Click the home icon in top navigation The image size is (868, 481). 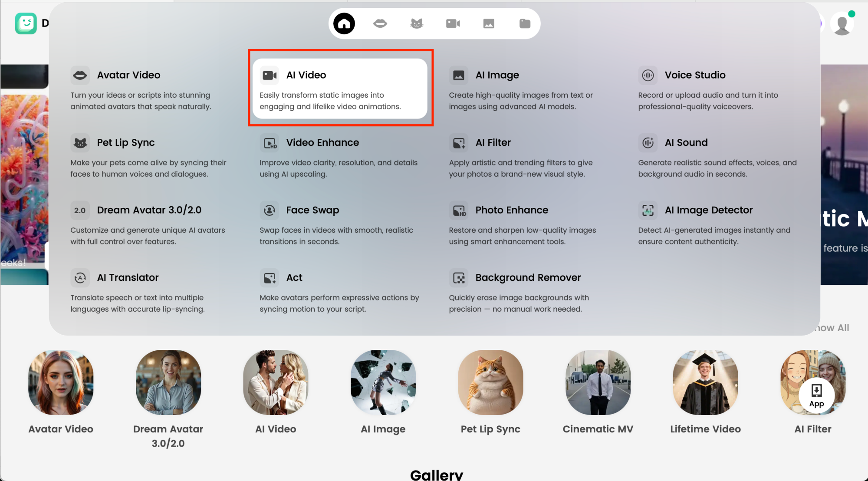point(344,23)
